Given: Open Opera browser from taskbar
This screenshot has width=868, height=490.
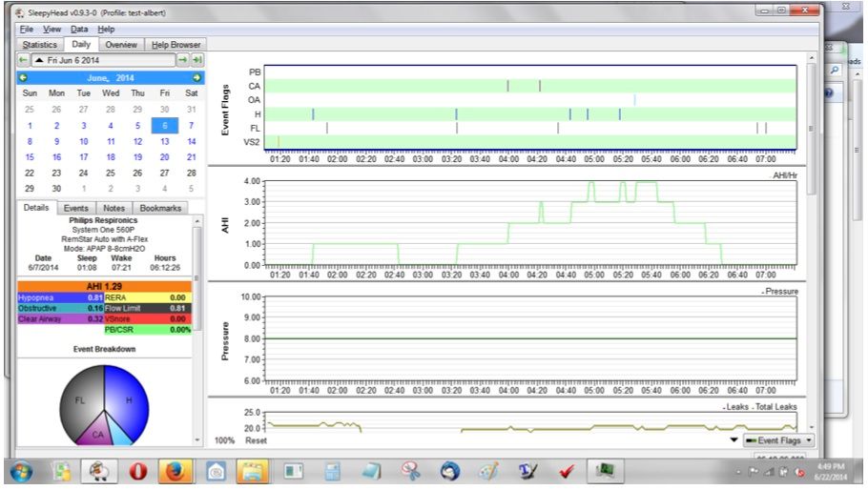Looking at the screenshot, I should [x=138, y=472].
